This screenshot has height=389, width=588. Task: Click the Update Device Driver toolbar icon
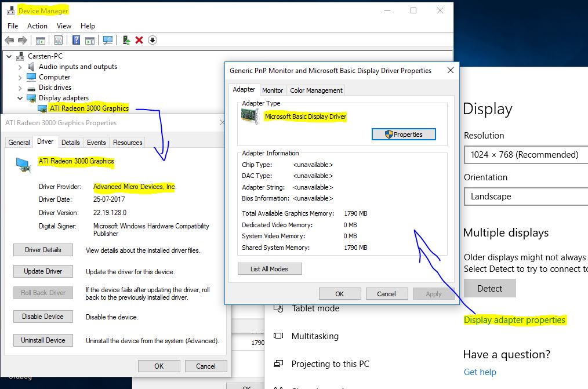click(126, 40)
